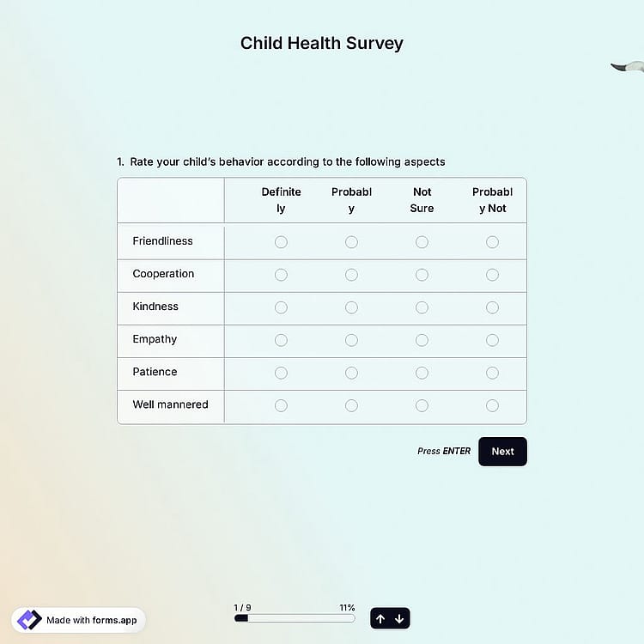The image size is (644, 644).
Task: Click the Child Health Survey title
Action: [322, 44]
